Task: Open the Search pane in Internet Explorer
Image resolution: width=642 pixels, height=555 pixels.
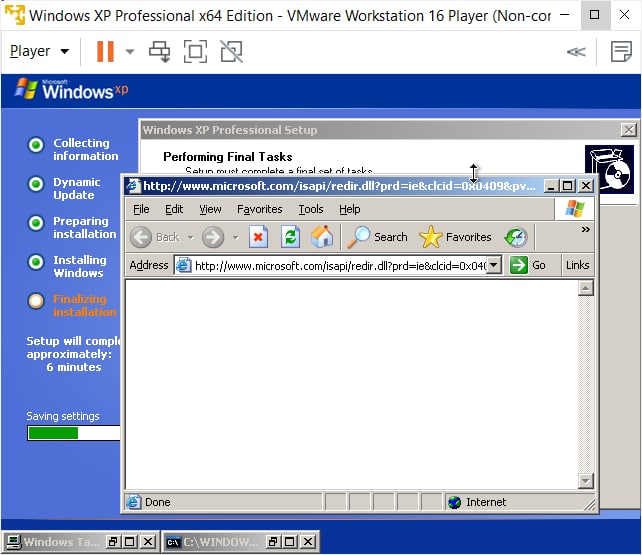Action: (377, 237)
